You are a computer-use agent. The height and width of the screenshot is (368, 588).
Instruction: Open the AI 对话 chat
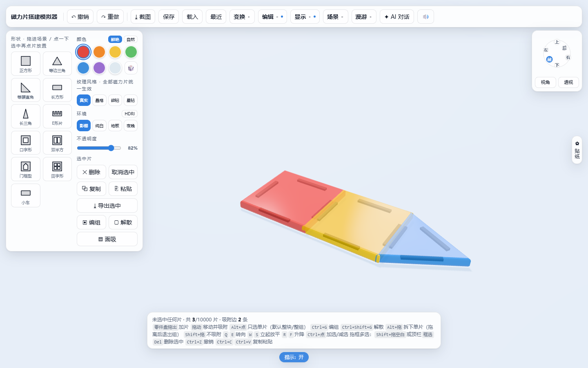tap(397, 17)
